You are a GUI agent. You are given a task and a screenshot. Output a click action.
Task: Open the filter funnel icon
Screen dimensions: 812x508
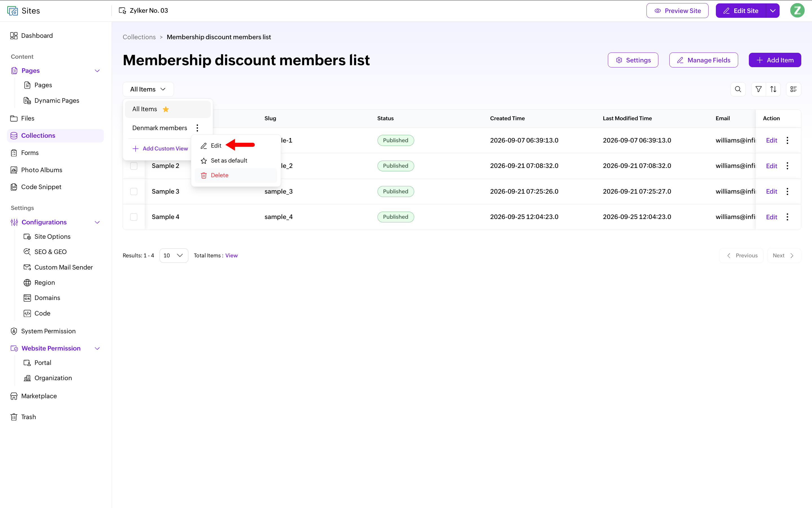758,89
